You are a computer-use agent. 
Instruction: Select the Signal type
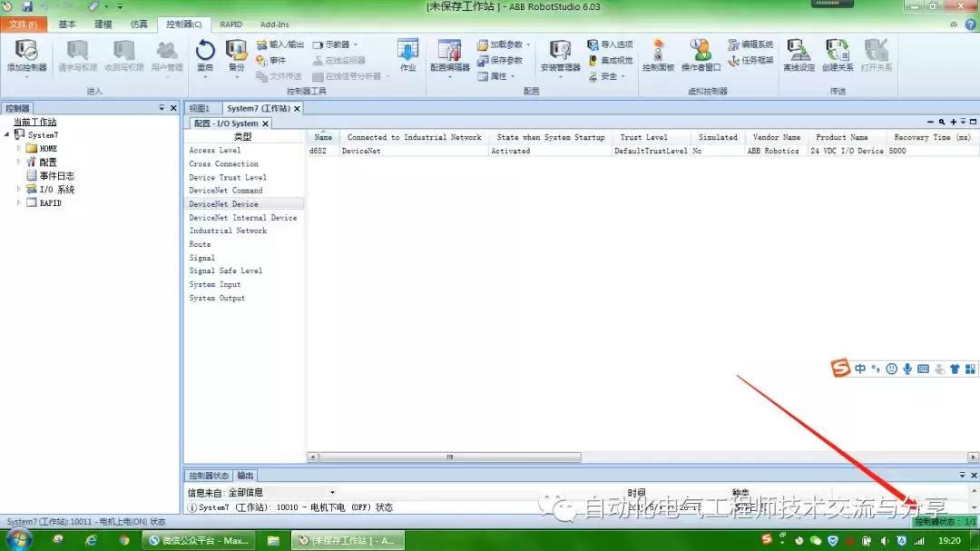coord(201,258)
